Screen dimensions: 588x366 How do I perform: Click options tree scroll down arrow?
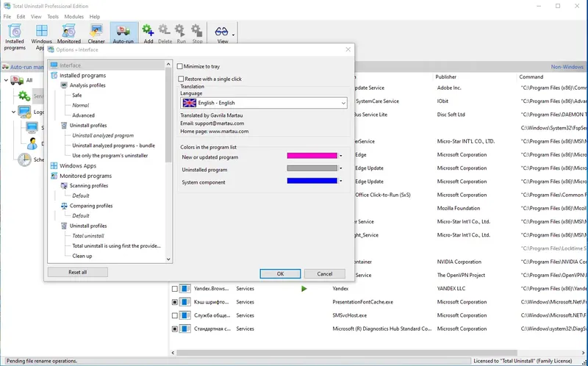[x=168, y=259]
